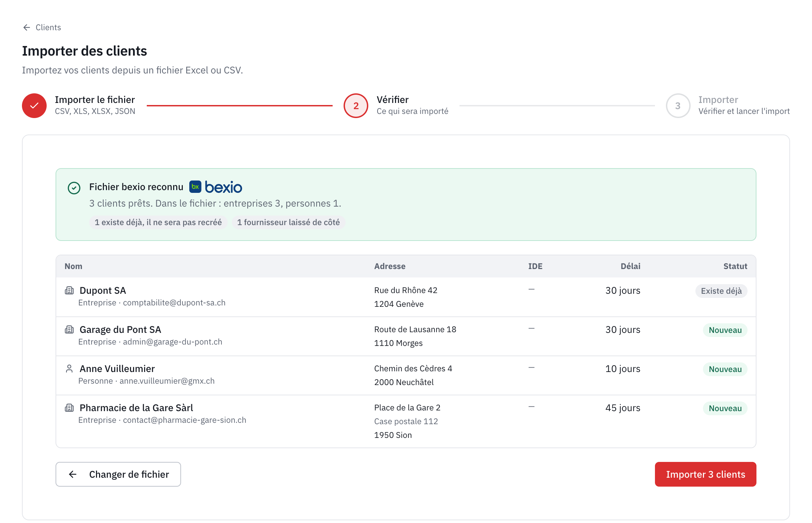Select the Dupont SA name
The height and width of the screenshot is (523, 812).
click(103, 291)
